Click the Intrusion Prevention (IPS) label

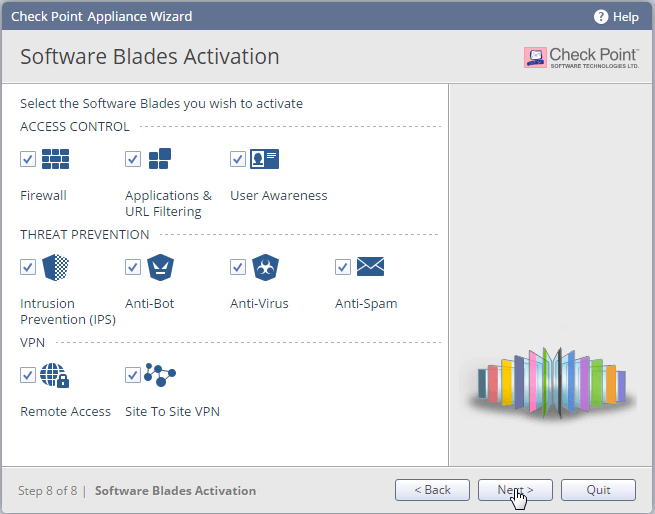click(x=68, y=311)
